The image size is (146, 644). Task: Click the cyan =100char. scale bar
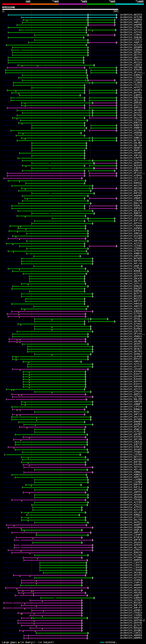point(102,642)
